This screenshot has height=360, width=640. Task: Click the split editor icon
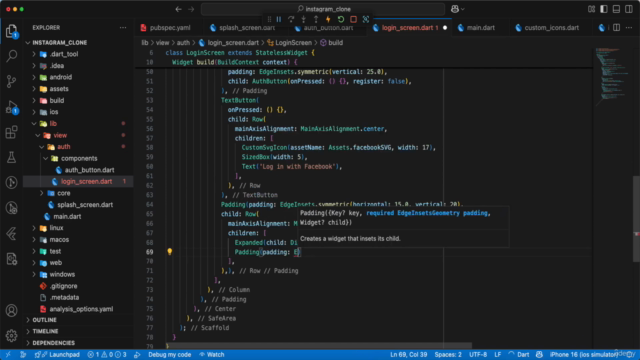(x=616, y=28)
